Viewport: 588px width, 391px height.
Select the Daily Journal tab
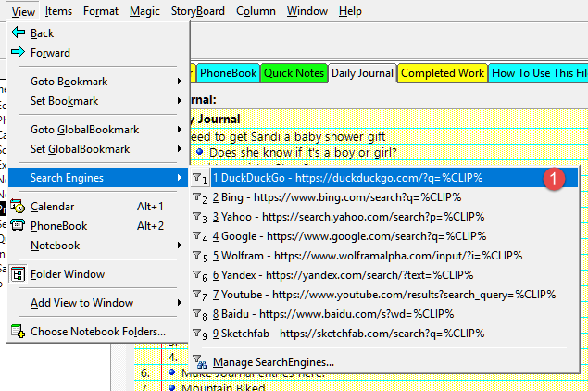[x=362, y=73]
